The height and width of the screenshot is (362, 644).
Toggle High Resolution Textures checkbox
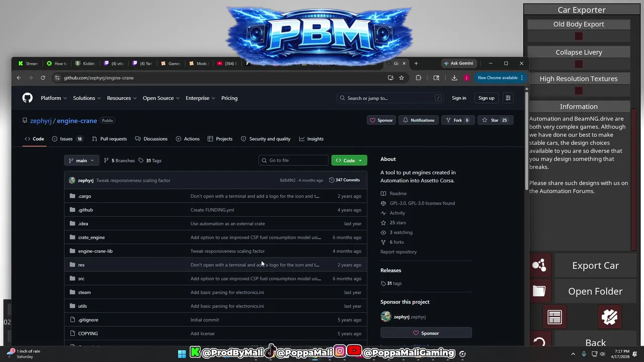click(579, 91)
